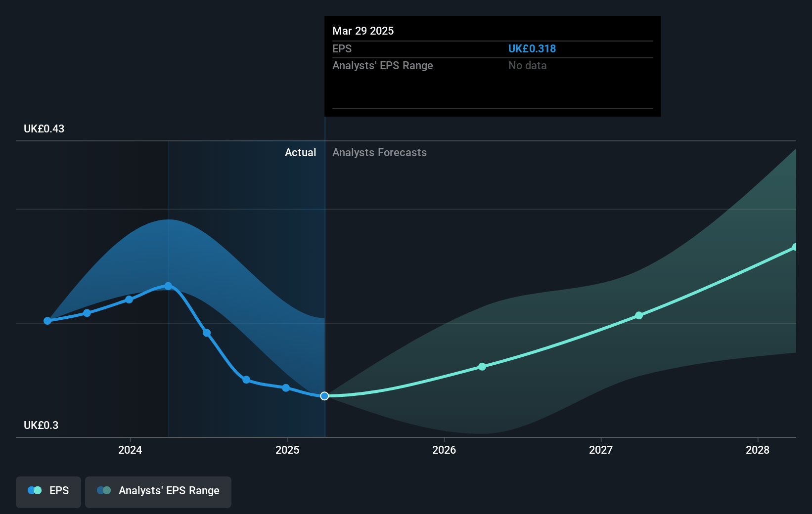Click the 2026 forecast EPS data point
The image size is (812, 514).
(482, 367)
